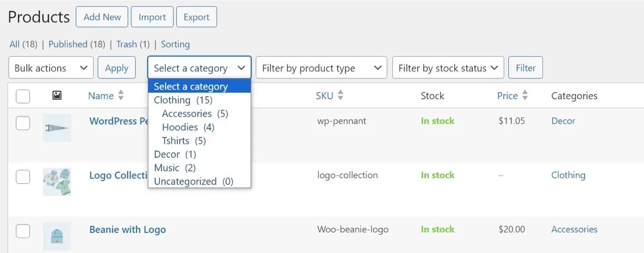Click the Add New button
Screen dimensions: 644x253
point(102,17)
